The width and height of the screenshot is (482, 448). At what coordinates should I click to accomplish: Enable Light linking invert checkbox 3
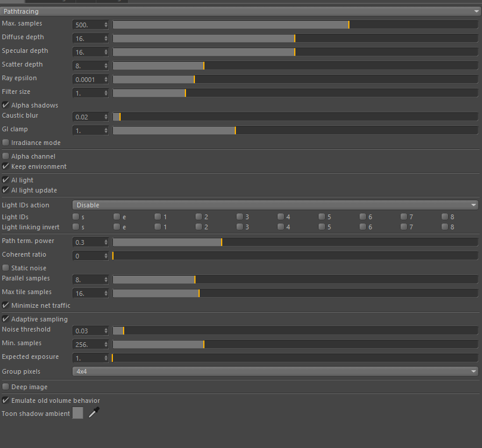(x=240, y=227)
